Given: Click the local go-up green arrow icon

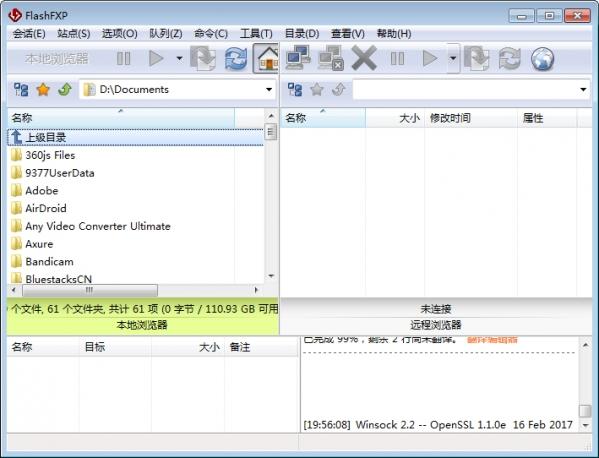Looking at the screenshot, I should point(65,90).
